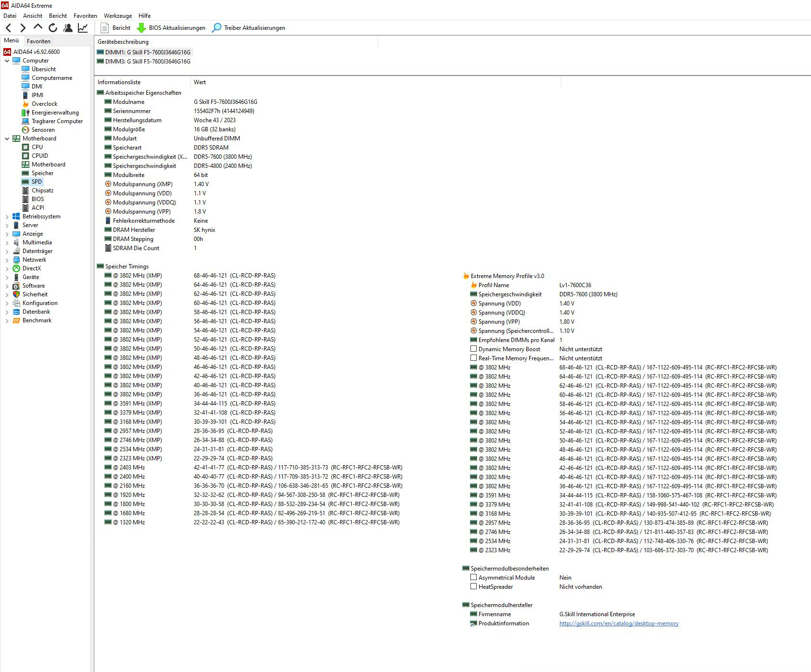The height and width of the screenshot is (672, 811).
Task: Click the Bericht toolbar button
Action: pyautogui.click(x=115, y=28)
